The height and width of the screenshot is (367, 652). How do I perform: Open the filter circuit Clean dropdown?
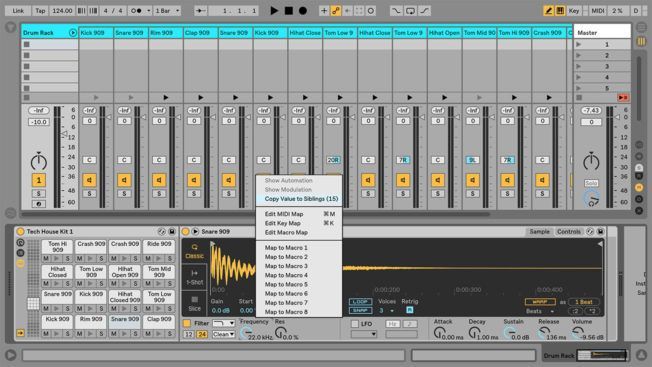click(223, 334)
